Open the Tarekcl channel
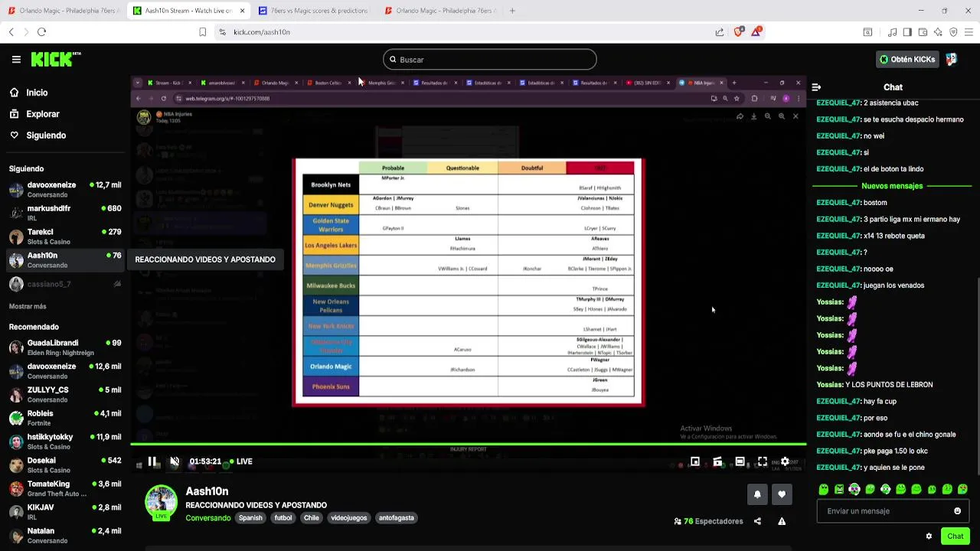This screenshot has height=551, width=980. point(64,236)
